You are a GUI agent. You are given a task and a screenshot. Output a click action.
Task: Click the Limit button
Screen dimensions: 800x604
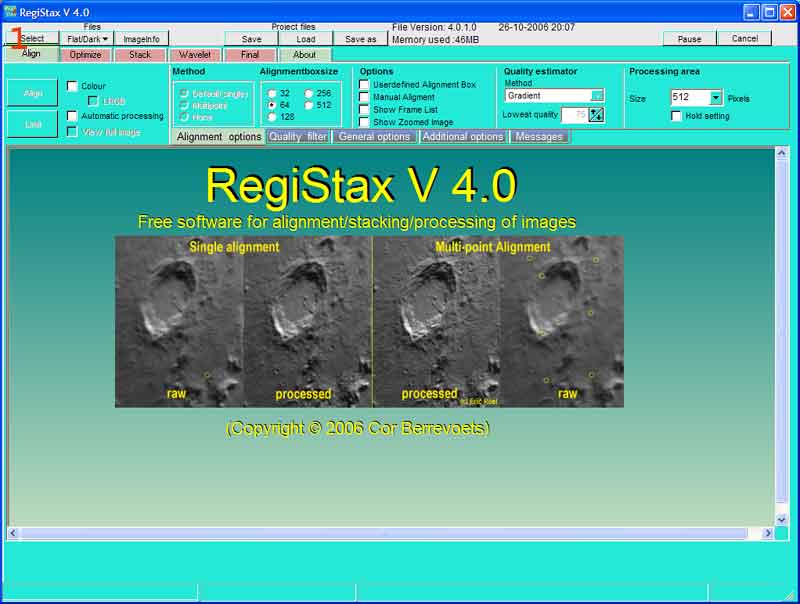(x=33, y=124)
